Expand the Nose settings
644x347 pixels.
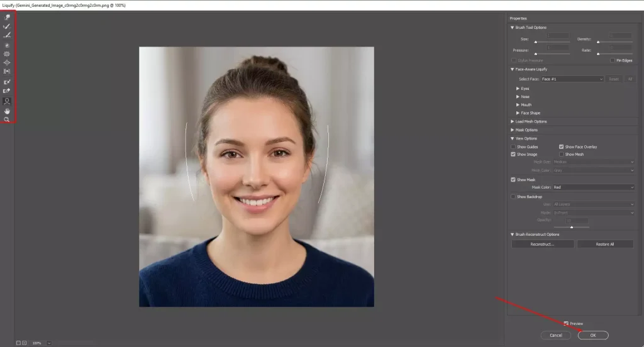pos(518,97)
